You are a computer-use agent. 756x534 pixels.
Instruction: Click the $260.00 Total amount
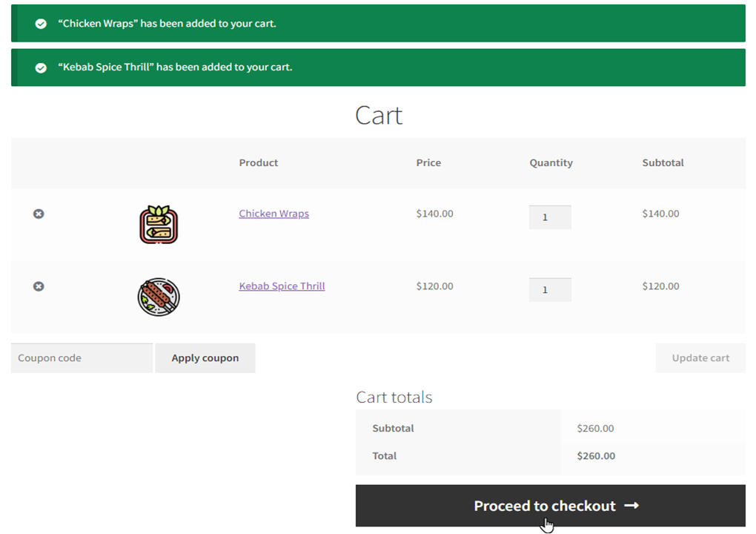point(596,456)
